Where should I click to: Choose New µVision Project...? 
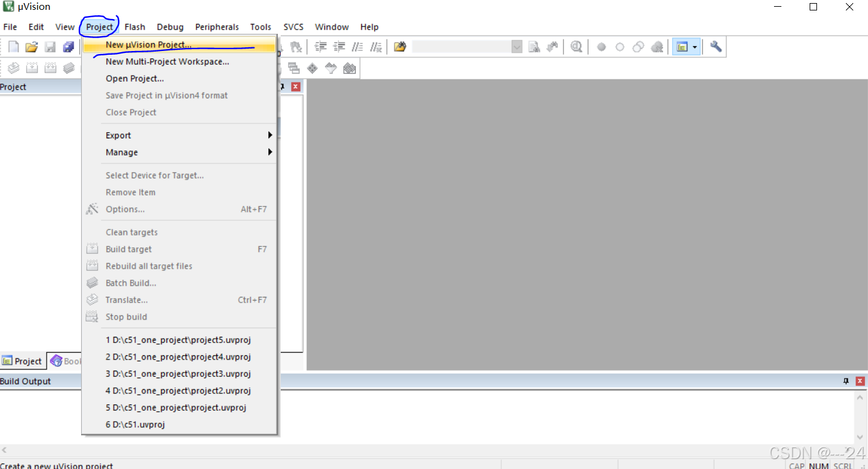(179, 45)
